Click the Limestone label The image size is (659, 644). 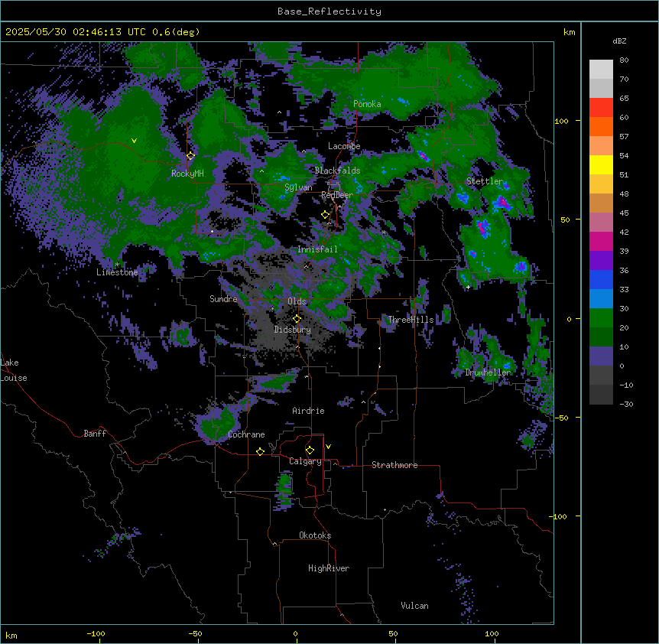pyautogui.click(x=117, y=272)
